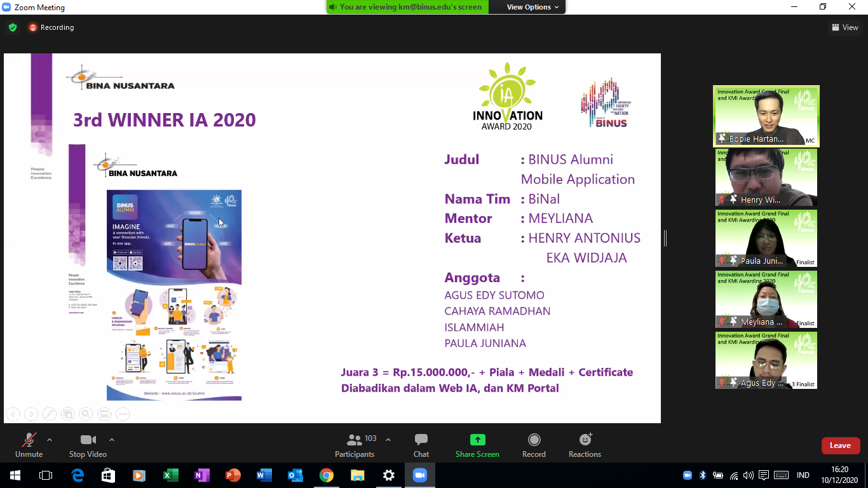Open Settings gear on the taskbar
Screen dimensions: 868x488
[389, 475]
